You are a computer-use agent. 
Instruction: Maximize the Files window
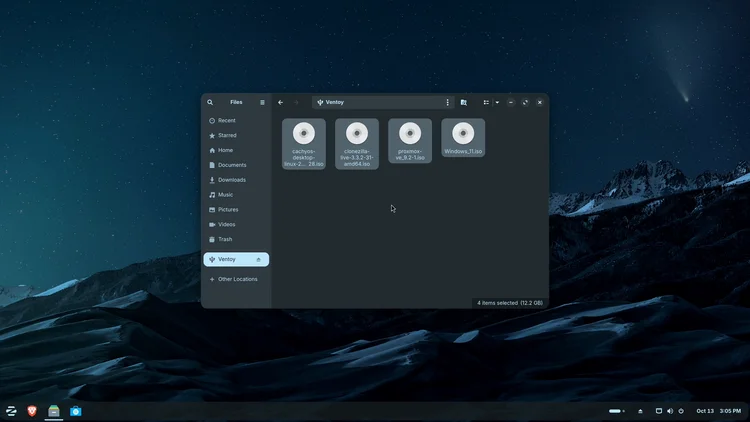coord(525,102)
